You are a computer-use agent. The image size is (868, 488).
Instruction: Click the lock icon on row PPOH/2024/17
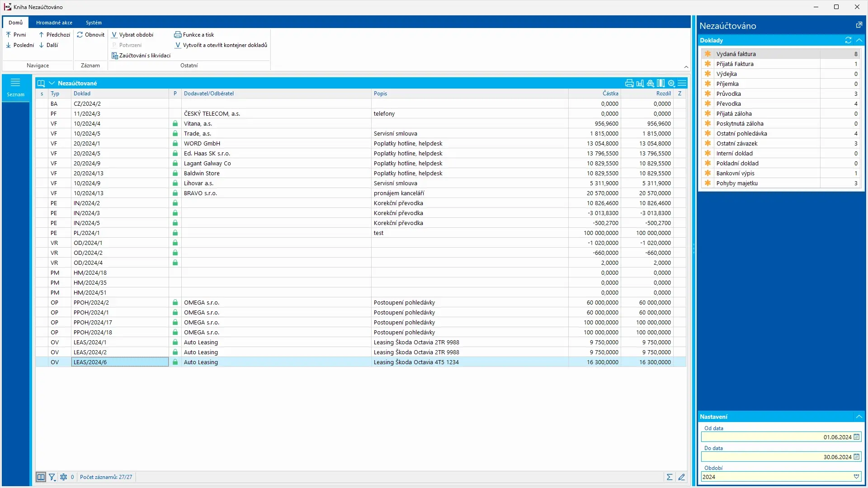click(x=175, y=322)
